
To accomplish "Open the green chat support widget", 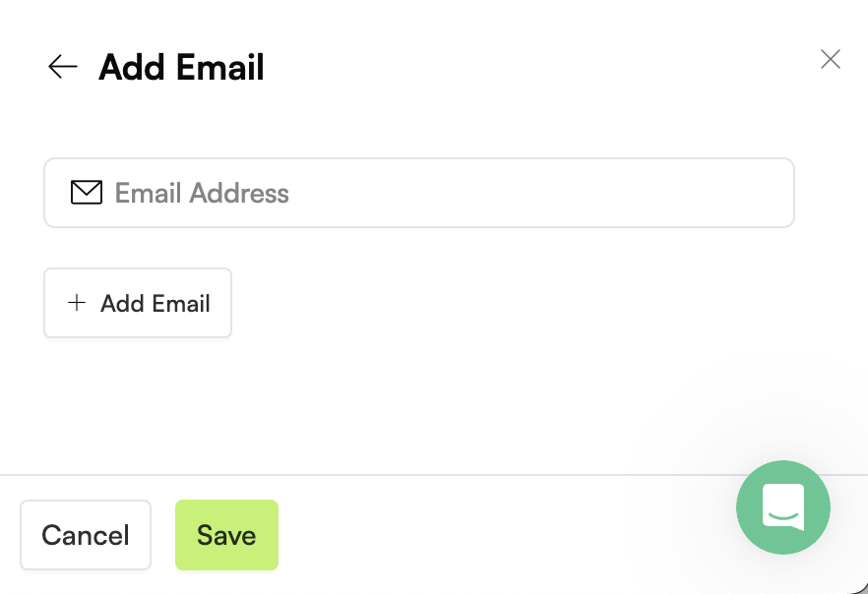I will (x=782, y=507).
